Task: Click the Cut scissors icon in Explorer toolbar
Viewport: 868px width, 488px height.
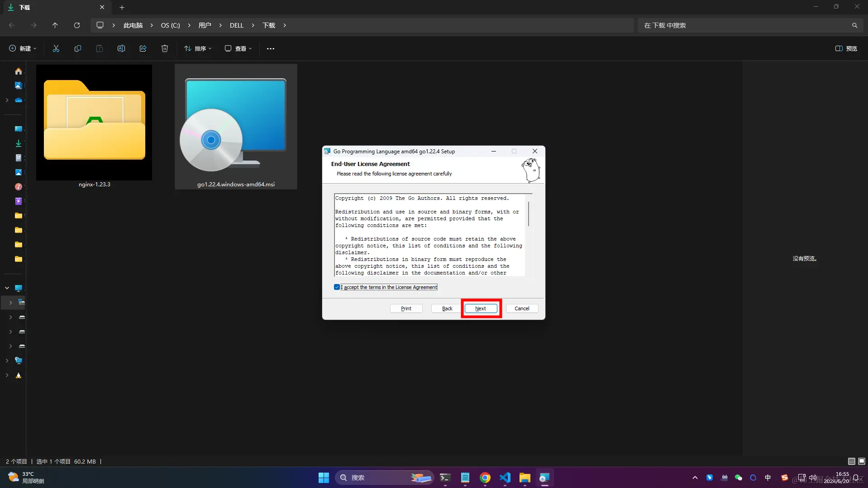Action: 56,48
